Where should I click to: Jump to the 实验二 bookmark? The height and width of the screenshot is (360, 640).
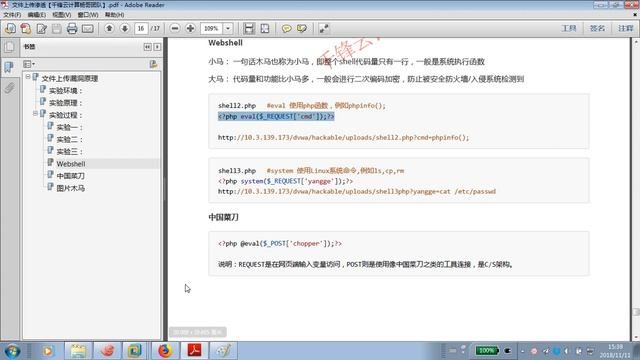point(69,140)
